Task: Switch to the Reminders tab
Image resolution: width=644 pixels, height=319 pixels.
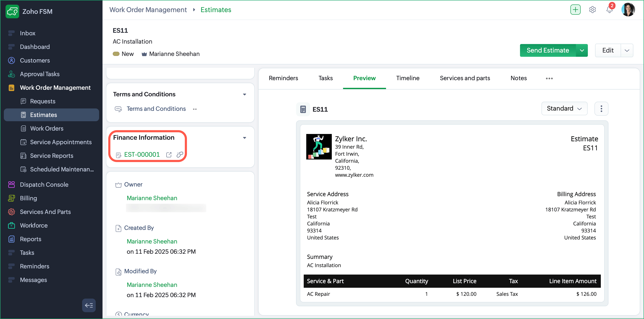Action: [x=283, y=78]
